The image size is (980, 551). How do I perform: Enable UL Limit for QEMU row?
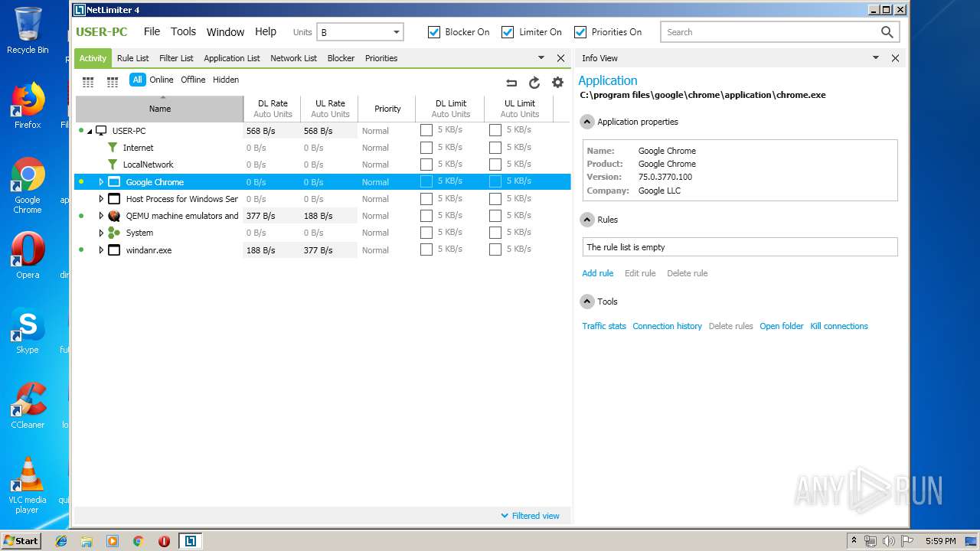[495, 216]
